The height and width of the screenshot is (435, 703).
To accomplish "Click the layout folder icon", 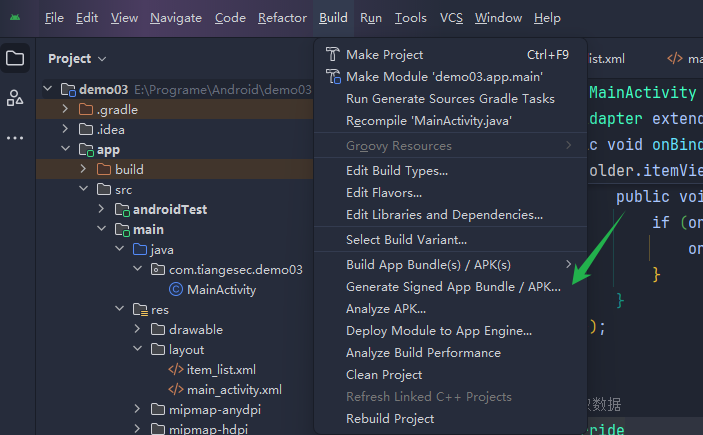I will click(x=158, y=349).
